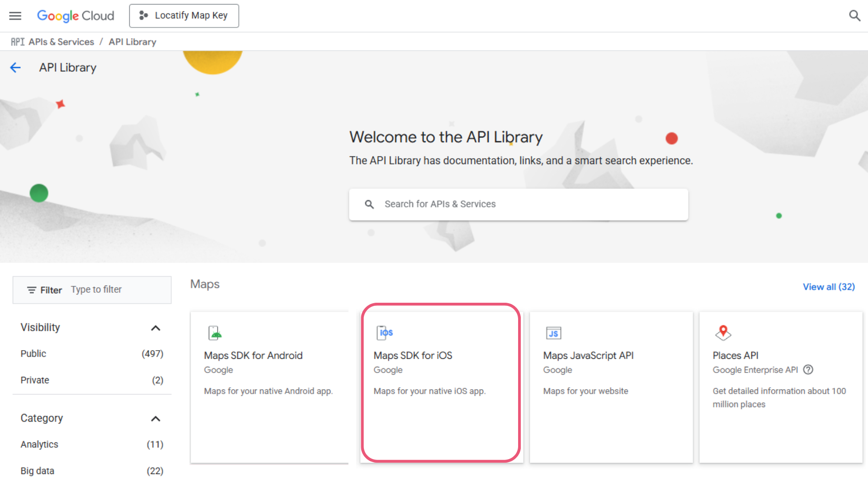Click the '(22)' Big data count
Image resolution: width=868 pixels, height=488 pixels.
[155, 471]
